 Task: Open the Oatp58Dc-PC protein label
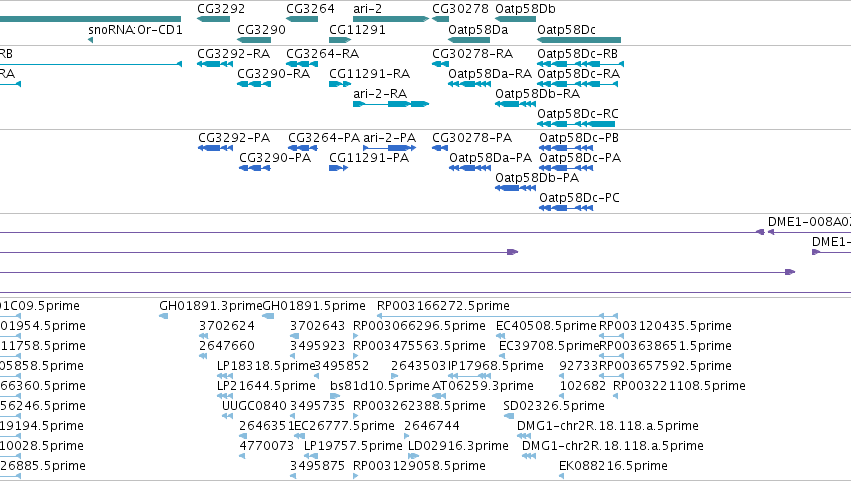point(579,198)
